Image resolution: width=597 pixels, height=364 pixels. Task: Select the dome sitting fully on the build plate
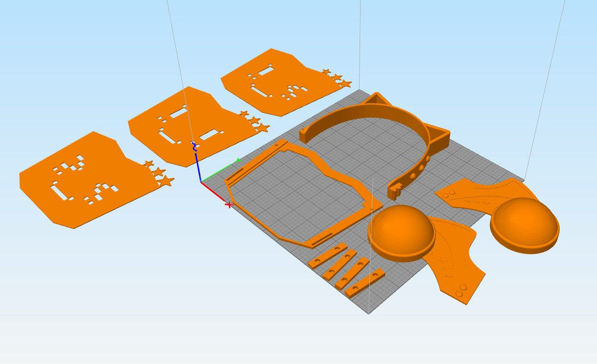[402, 232]
